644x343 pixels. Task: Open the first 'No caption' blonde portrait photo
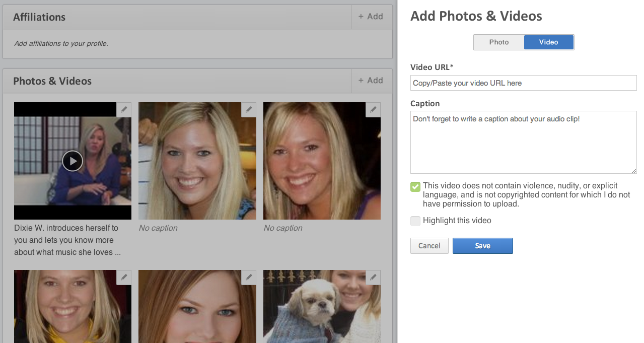pyautogui.click(x=197, y=161)
